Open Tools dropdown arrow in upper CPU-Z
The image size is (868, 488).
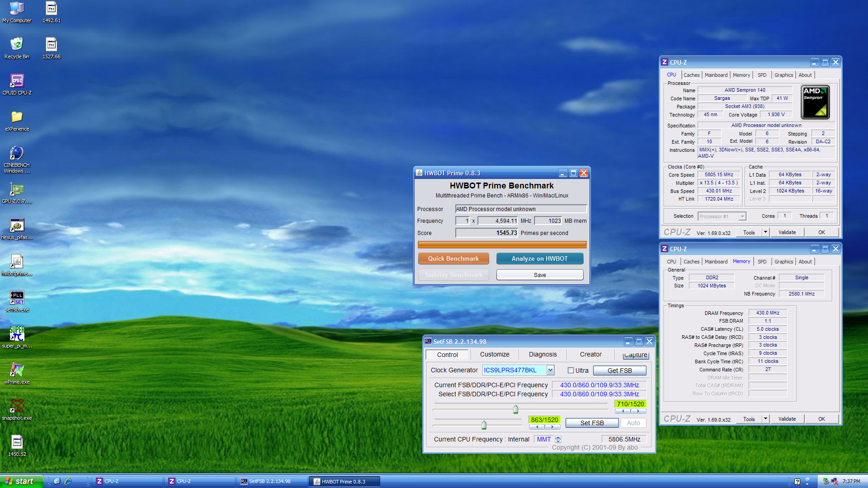(x=765, y=232)
